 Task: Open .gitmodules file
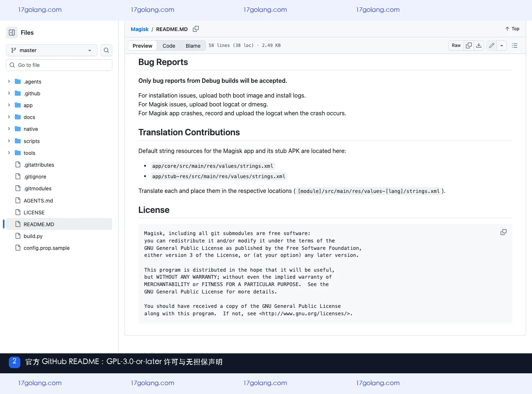[x=37, y=188]
